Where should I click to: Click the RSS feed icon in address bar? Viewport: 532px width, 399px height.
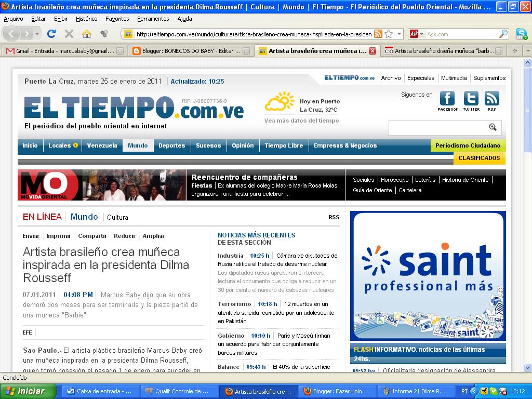(378, 34)
